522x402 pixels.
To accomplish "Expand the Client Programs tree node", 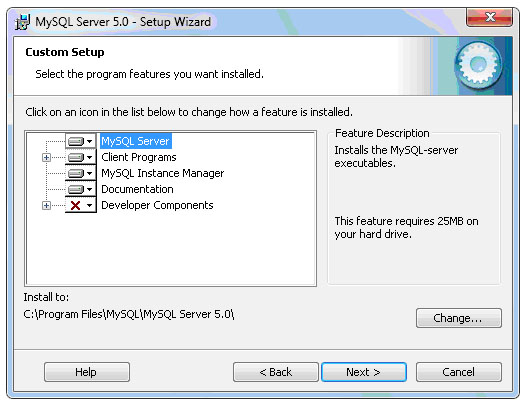I will pos(46,157).
